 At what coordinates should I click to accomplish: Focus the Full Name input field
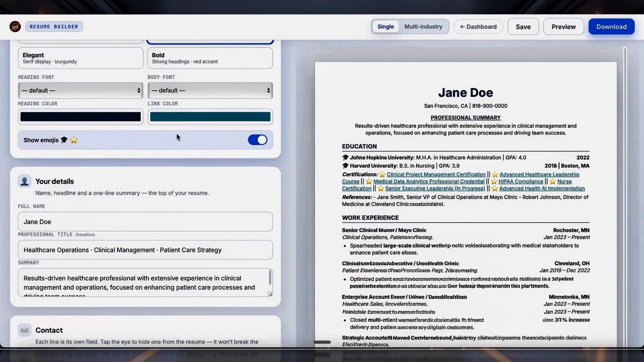146,222
